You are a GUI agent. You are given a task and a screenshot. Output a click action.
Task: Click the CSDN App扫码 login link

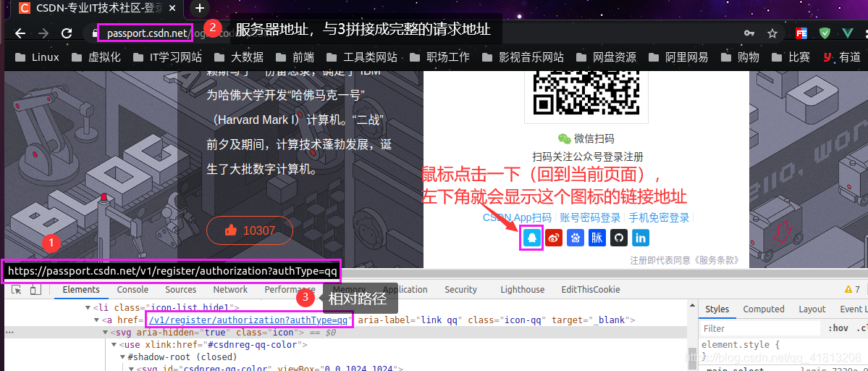[x=518, y=217]
